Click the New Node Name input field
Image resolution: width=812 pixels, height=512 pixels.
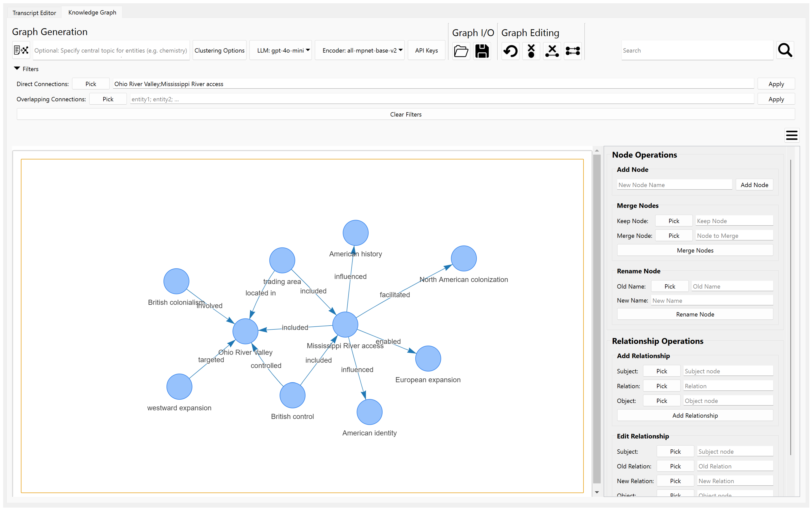[674, 185]
